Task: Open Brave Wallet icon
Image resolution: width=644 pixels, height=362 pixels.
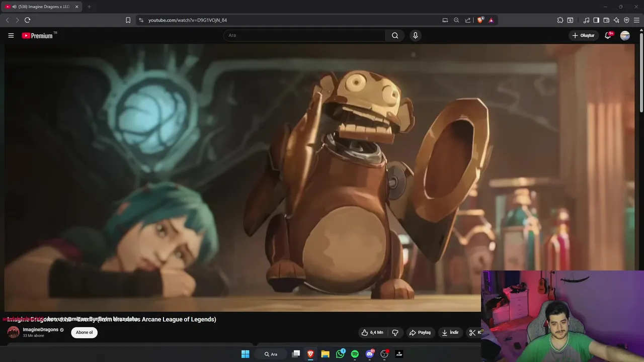Action: pyautogui.click(x=606, y=20)
